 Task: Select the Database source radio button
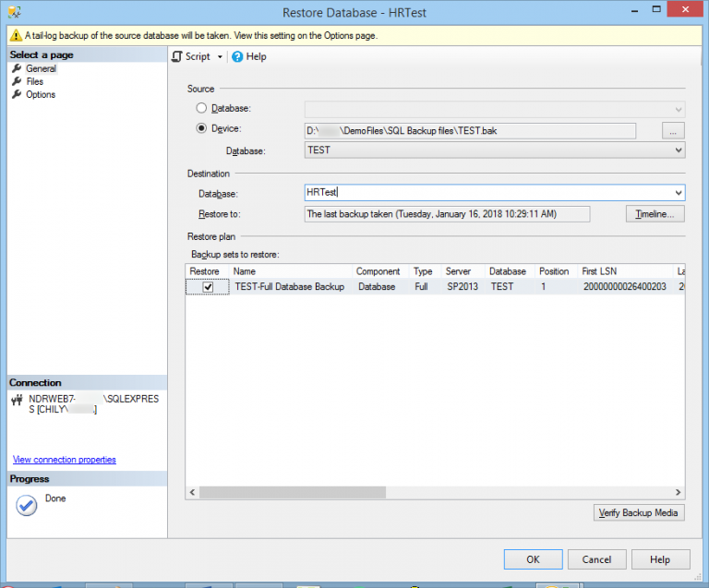[201, 109]
